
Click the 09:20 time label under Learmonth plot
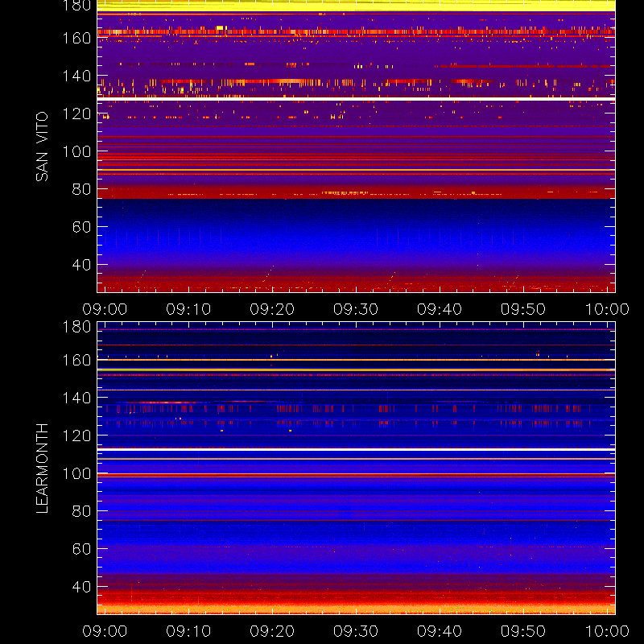tap(272, 631)
